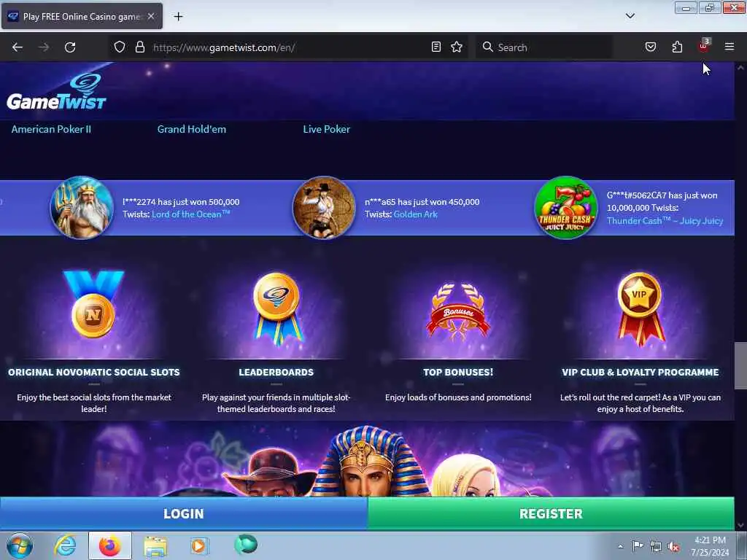Reload the page with the refresh icon
This screenshot has width=747, height=560.
pos(70,47)
